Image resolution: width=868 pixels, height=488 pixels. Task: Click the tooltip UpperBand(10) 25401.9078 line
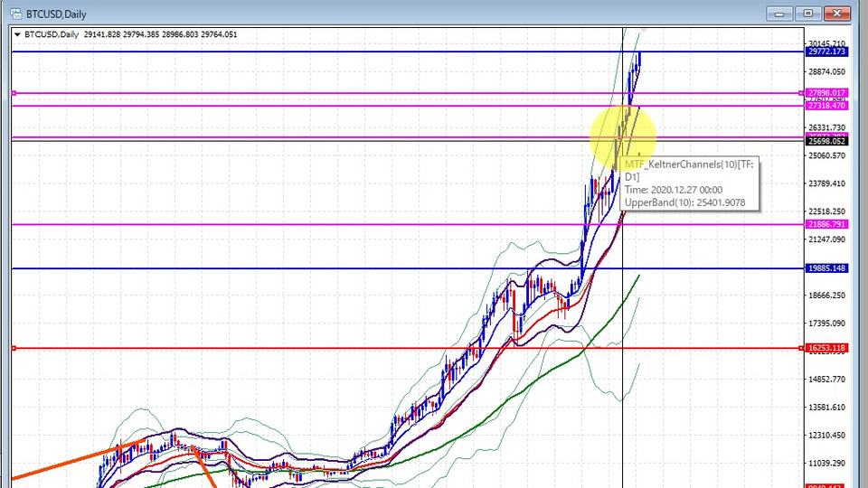coord(684,202)
